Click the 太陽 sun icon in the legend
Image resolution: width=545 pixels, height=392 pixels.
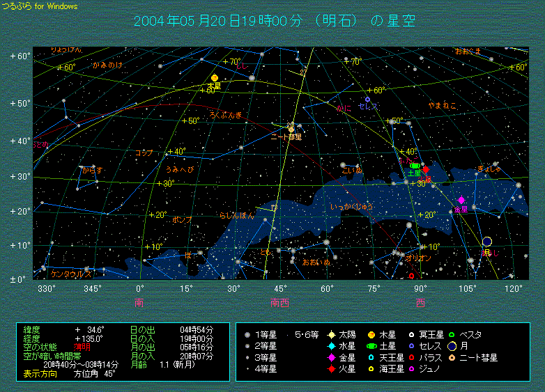point(332,335)
